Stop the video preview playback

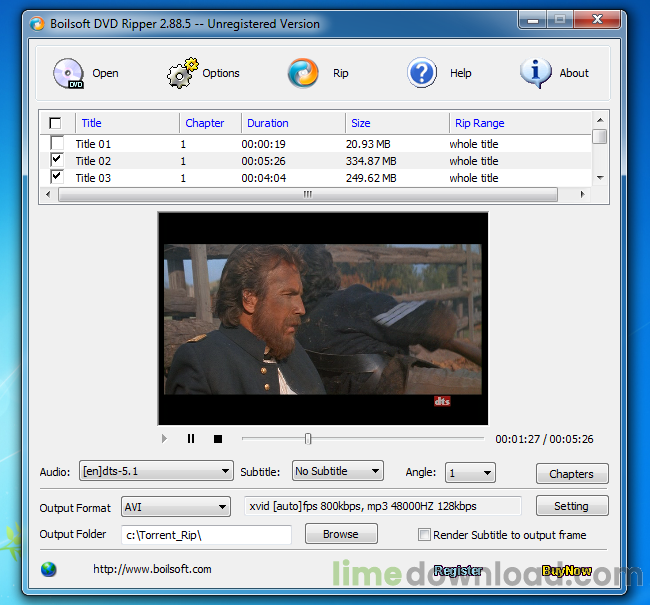point(217,438)
